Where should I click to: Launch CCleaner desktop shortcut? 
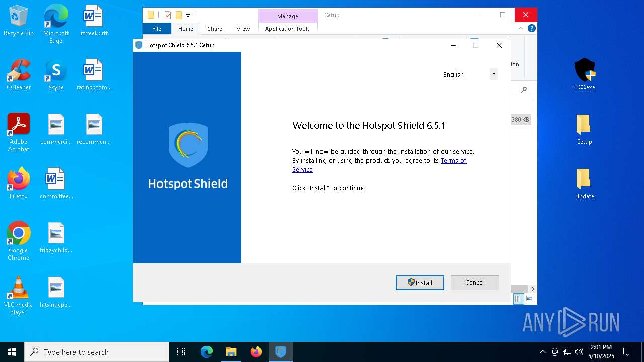pos(19,75)
